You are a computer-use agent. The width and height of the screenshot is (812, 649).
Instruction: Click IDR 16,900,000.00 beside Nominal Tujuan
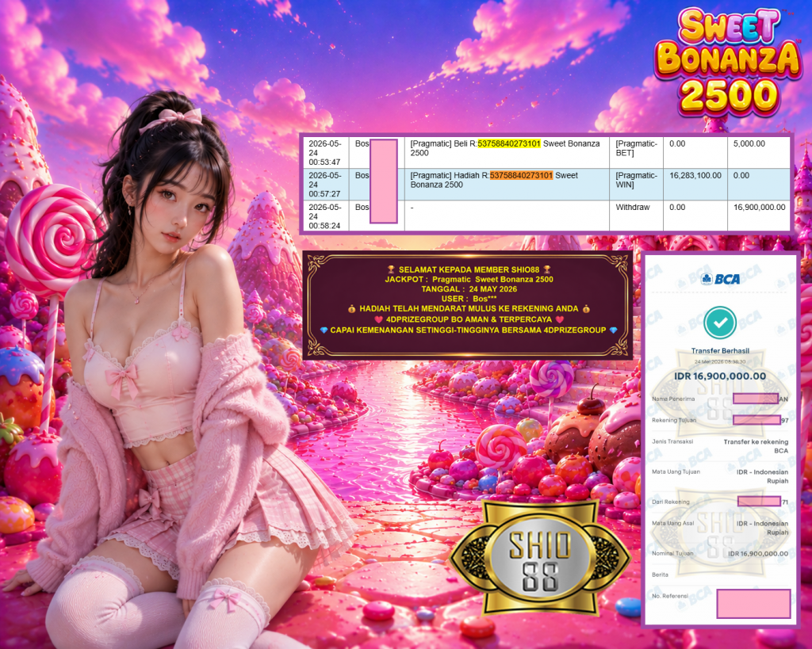coord(758,554)
